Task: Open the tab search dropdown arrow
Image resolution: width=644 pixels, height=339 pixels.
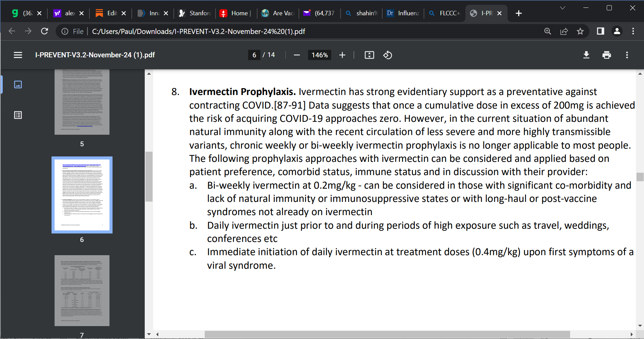Action: click(563, 8)
